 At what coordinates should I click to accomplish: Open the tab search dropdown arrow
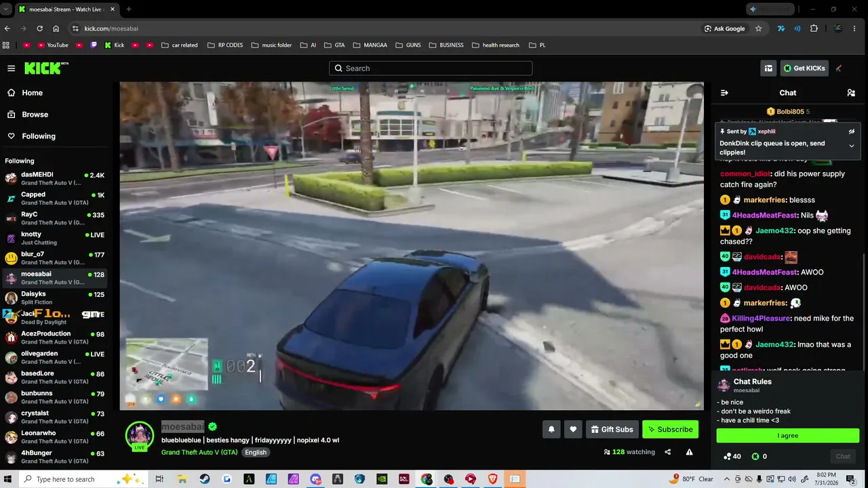[x=6, y=9]
